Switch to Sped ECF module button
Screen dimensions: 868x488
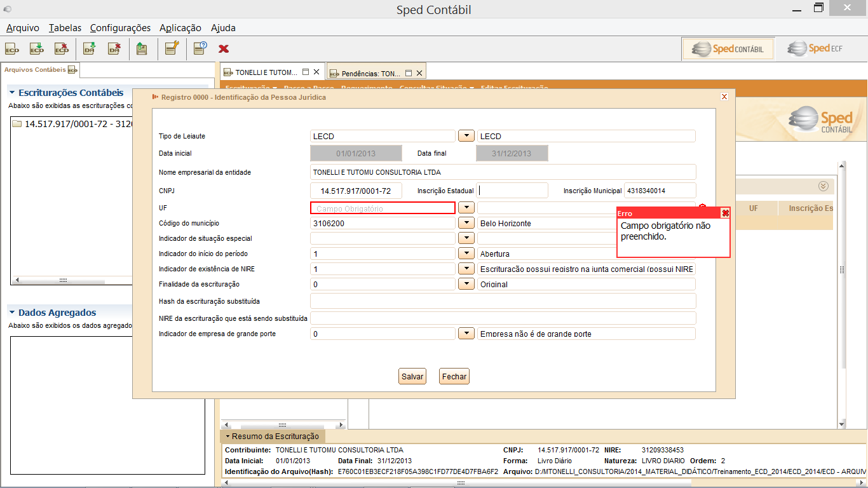815,48
